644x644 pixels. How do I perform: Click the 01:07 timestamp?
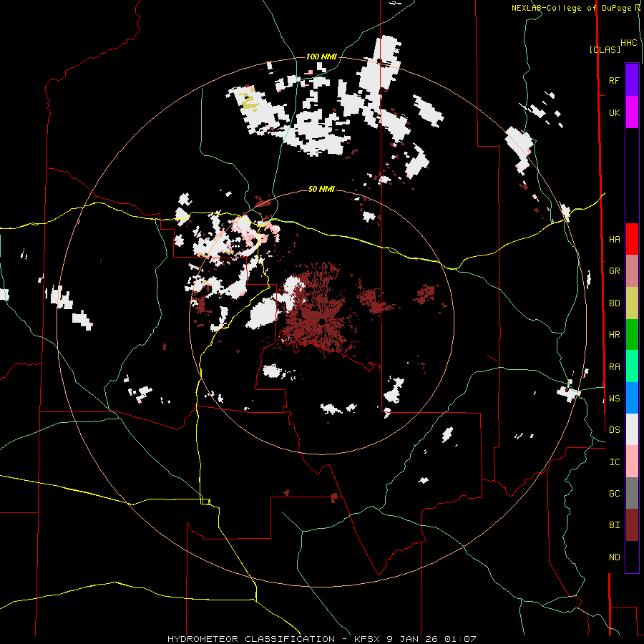(x=460, y=639)
